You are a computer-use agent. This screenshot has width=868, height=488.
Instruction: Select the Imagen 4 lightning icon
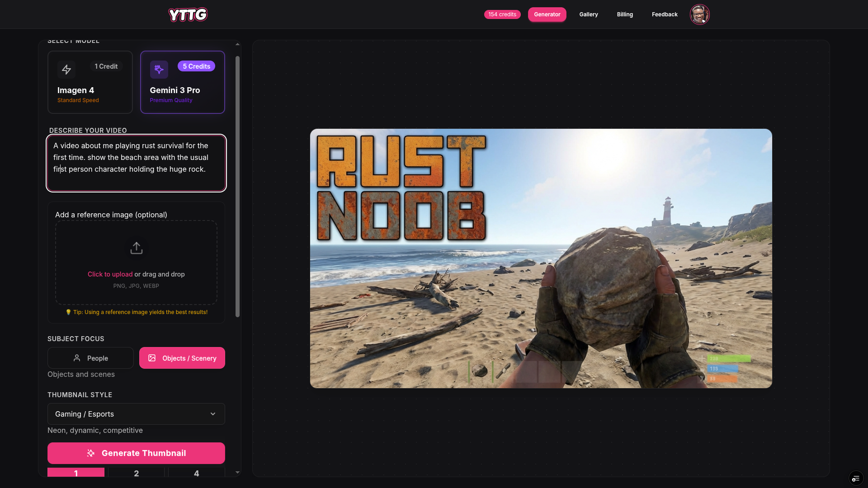click(x=66, y=70)
